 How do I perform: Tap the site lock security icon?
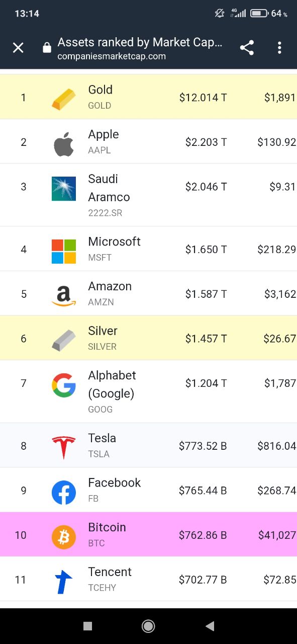point(47,48)
